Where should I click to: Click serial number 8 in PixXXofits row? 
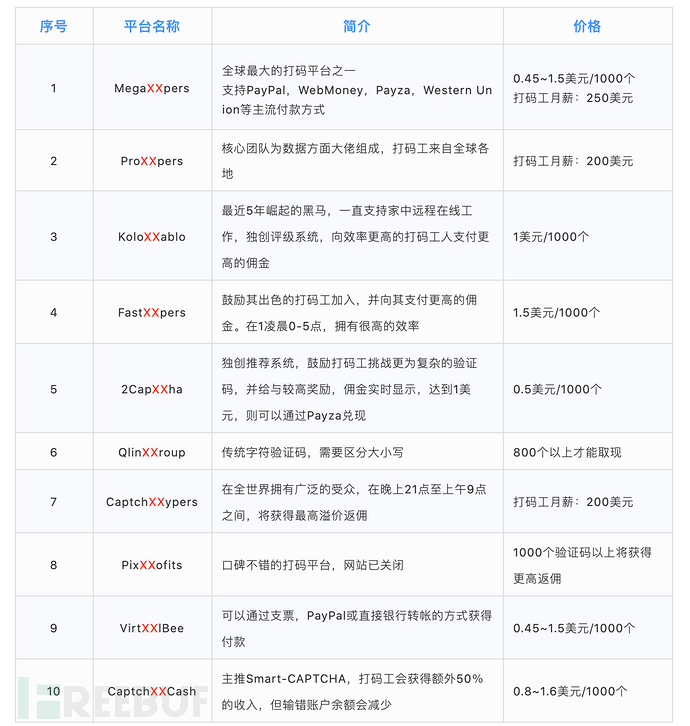coord(54,565)
